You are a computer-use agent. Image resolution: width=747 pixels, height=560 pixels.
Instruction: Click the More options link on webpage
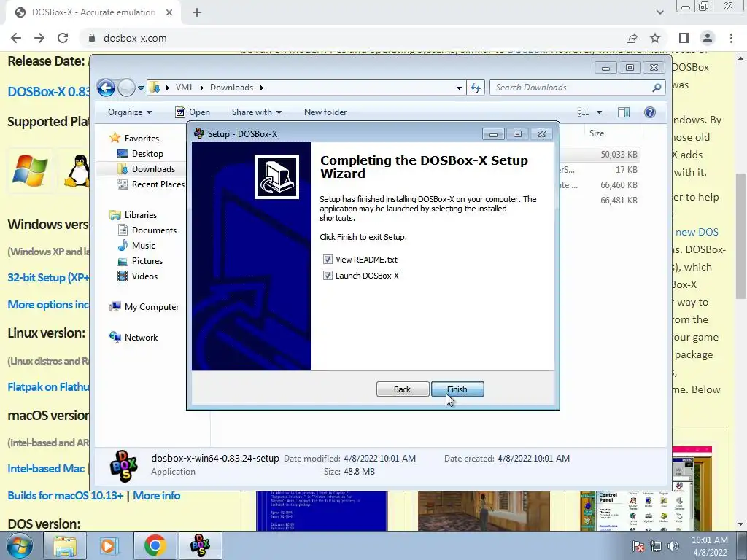click(48, 305)
